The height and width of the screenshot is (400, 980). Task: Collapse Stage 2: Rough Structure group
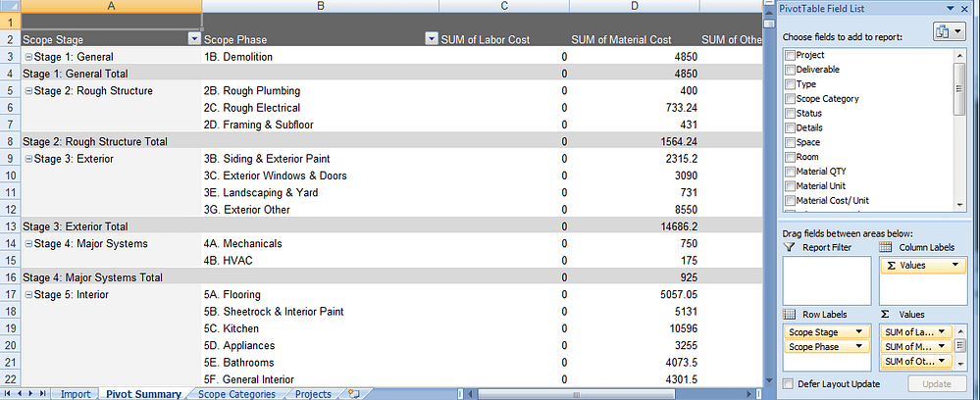28,90
